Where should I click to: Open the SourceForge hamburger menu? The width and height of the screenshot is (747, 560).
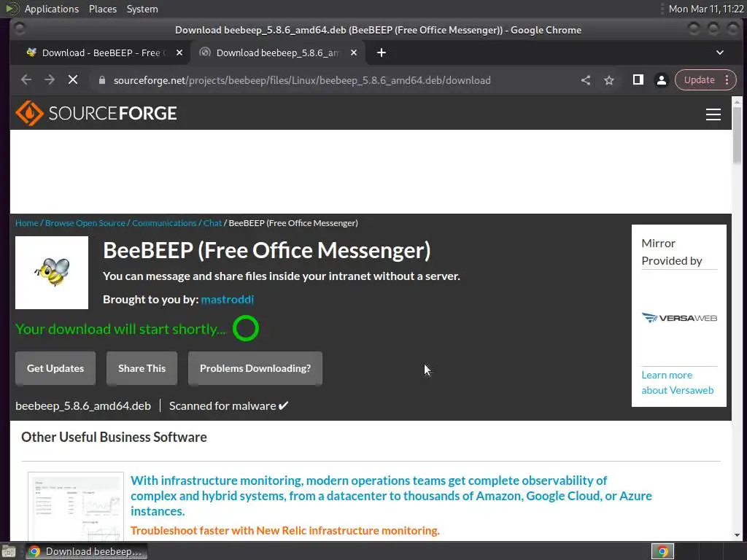tap(713, 114)
